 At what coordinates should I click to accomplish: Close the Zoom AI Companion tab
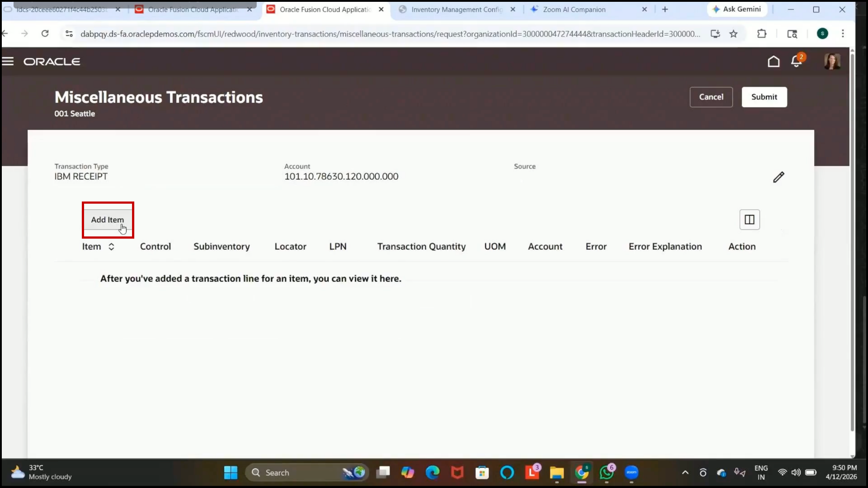coord(645,9)
